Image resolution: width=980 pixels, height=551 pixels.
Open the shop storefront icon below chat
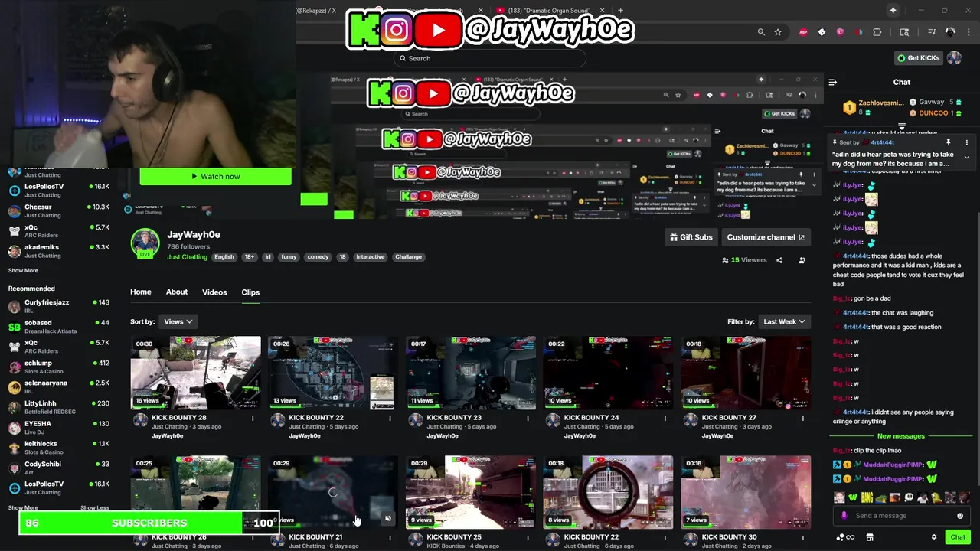tap(869, 537)
